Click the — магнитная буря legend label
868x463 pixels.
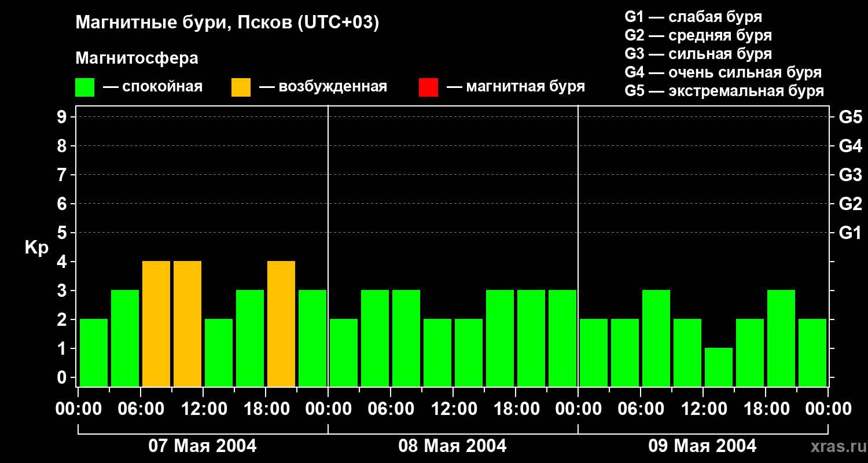pyautogui.click(x=516, y=87)
